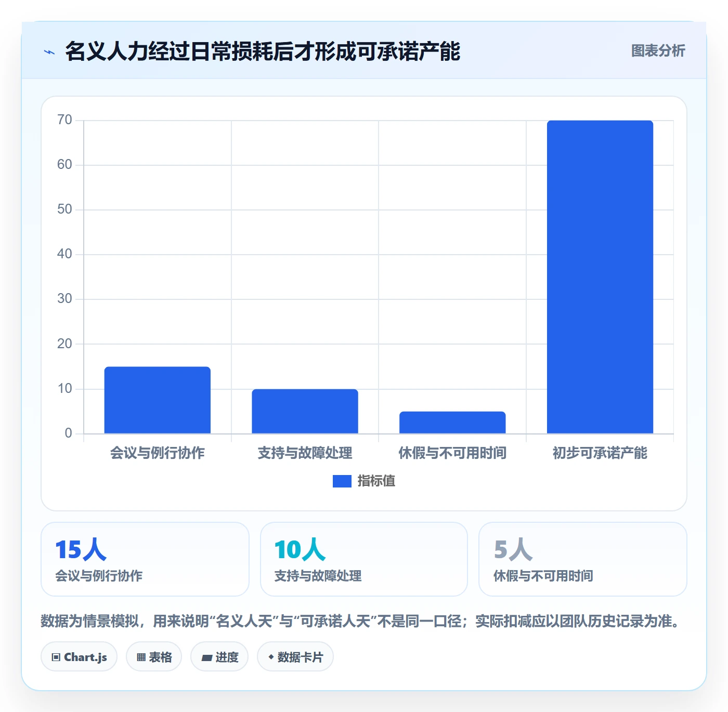This screenshot has height=712, width=728.
Task: Click the 图表分析 label in header
Action: 658,51
